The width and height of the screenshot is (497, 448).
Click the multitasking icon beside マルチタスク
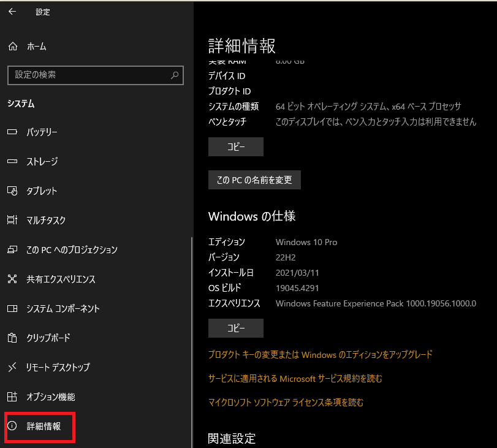(x=12, y=220)
